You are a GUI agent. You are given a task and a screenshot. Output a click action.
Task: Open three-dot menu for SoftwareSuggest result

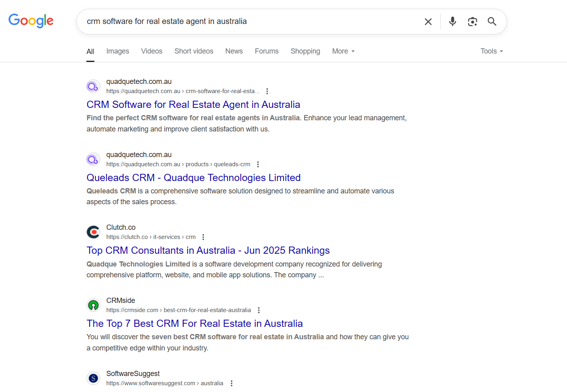coord(231,383)
